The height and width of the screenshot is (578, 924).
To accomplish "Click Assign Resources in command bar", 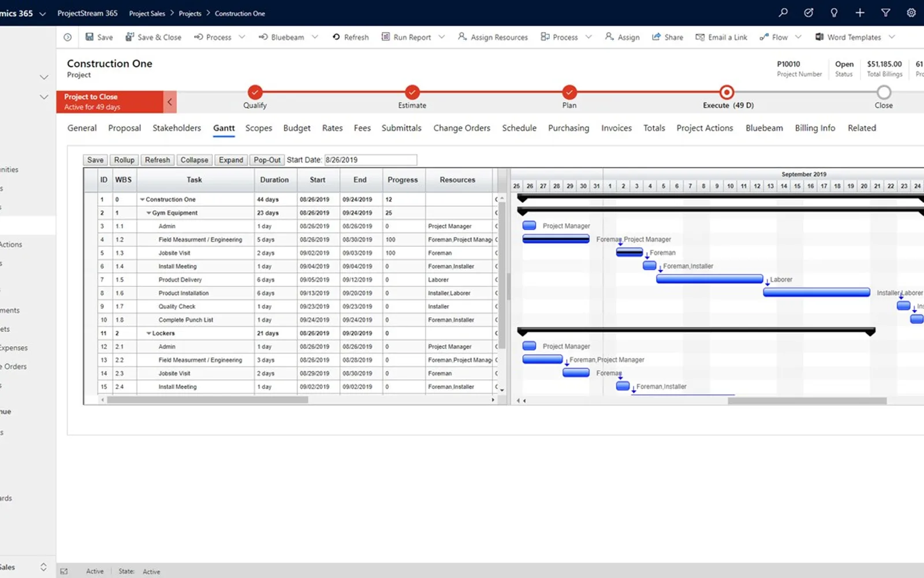I will pyautogui.click(x=493, y=37).
